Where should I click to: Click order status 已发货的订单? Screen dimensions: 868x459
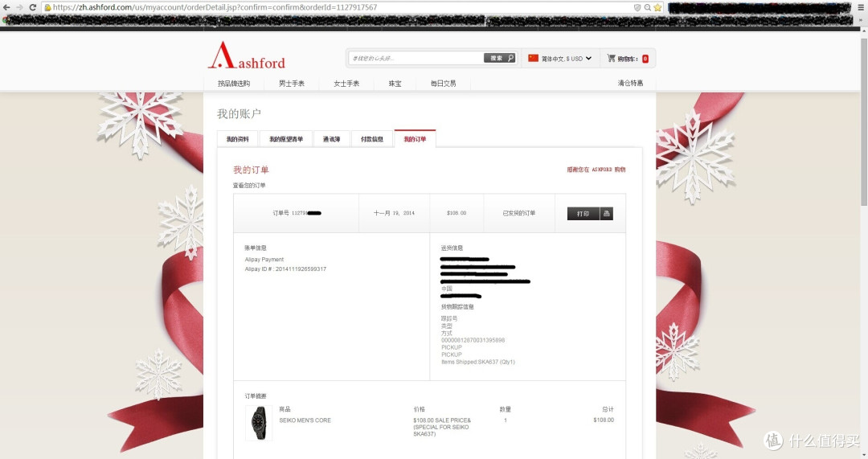(x=518, y=213)
